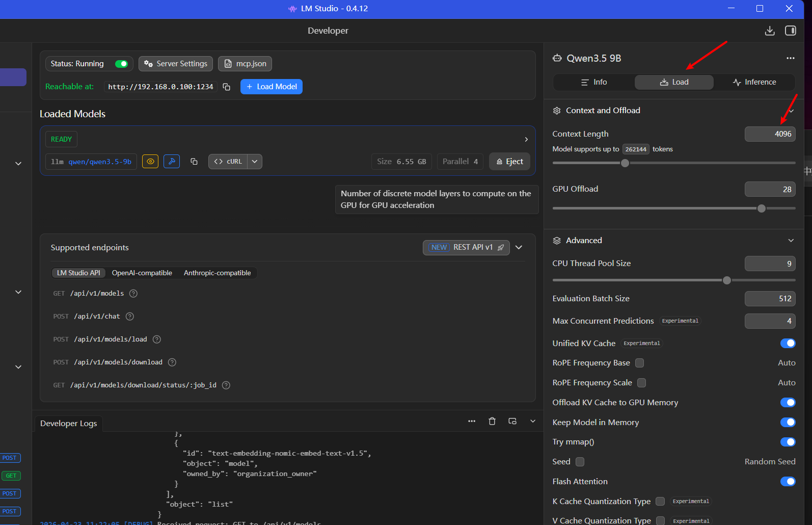Image resolution: width=812 pixels, height=525 pixels.
Task: Switch to the Info tab
Action: click(594, 82)
